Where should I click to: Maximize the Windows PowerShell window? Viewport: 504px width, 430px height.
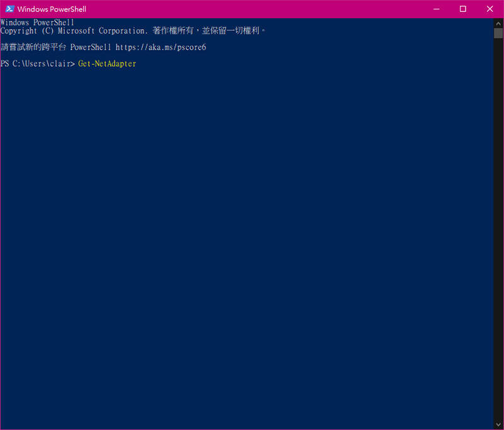(x=463, y=9)
